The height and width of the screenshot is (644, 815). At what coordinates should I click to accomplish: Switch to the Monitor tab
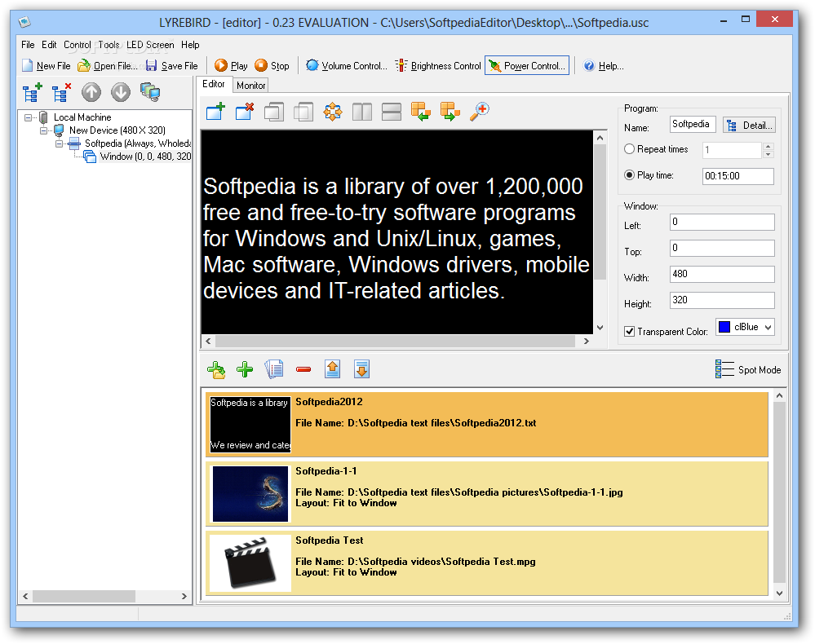tap(251, 85)
